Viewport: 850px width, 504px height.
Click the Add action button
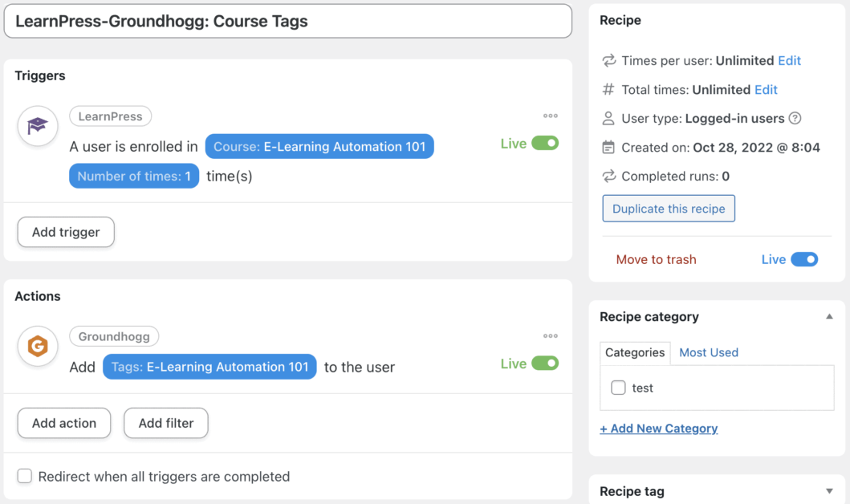point(64,423)
